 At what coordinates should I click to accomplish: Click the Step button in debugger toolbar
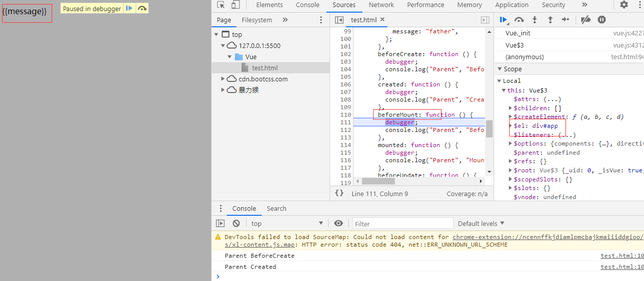pos(566,20)
